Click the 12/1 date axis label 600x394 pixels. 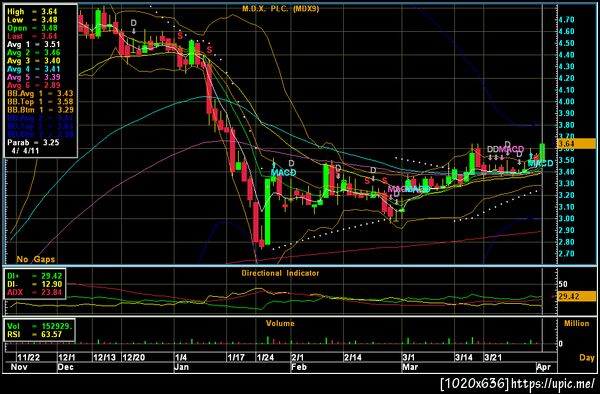point(67,358)
